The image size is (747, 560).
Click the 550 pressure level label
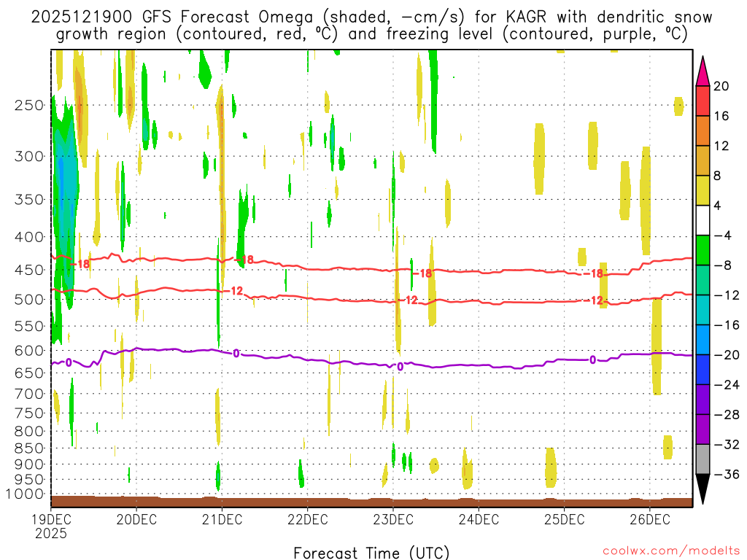click(x=29, y=326)
